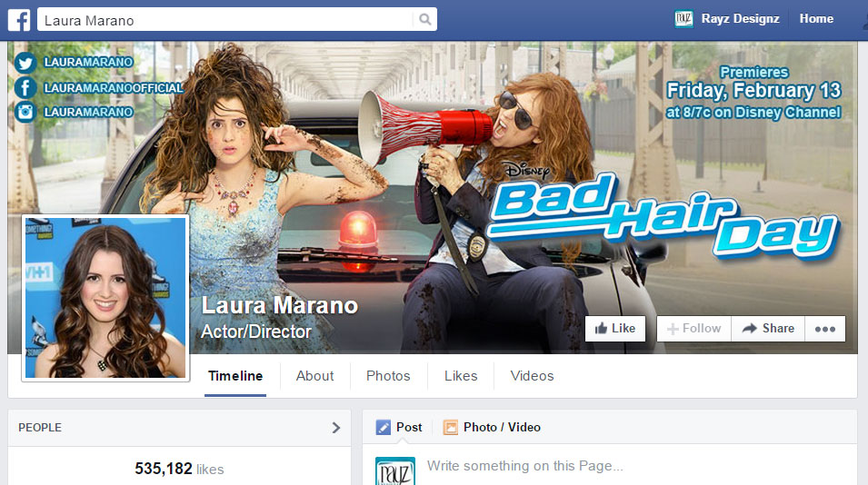
Task: Select the Photo / Video composer option
Action: [492, 427]
